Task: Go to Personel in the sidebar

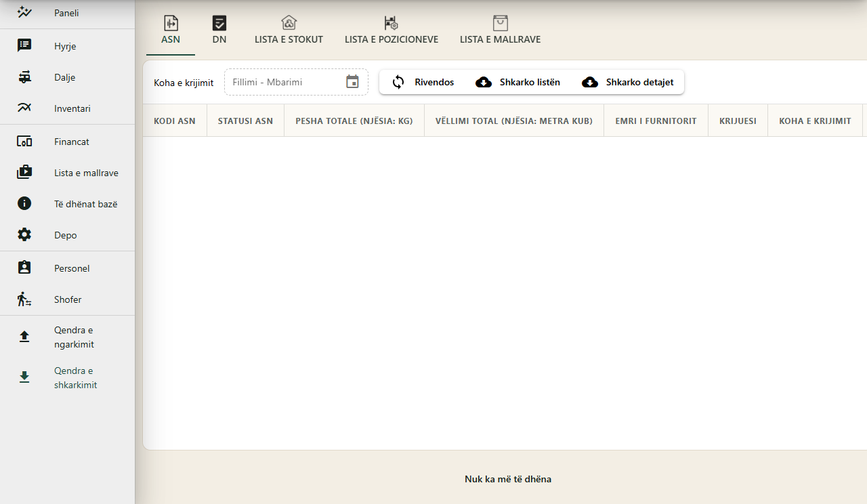Action: 67,268
